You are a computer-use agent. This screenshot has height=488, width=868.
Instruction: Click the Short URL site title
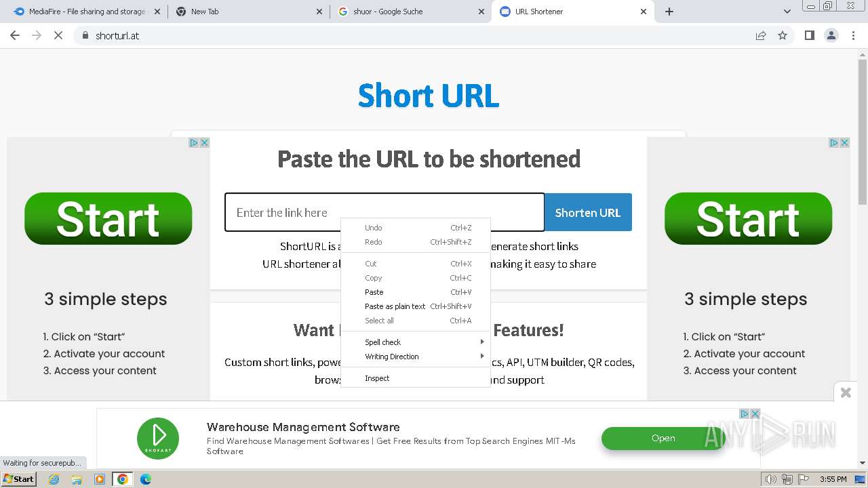(429, 96)
